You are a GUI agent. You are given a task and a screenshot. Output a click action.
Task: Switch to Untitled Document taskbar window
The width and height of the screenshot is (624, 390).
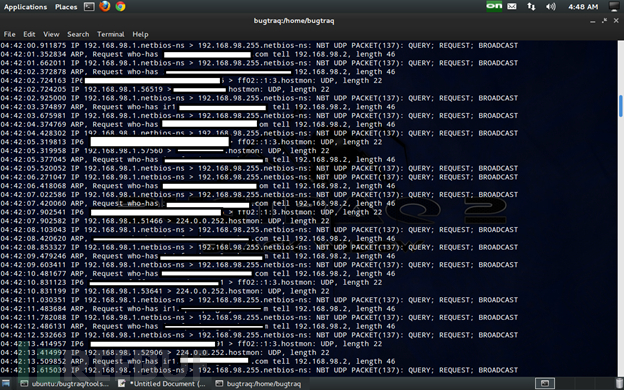[162, 384]
